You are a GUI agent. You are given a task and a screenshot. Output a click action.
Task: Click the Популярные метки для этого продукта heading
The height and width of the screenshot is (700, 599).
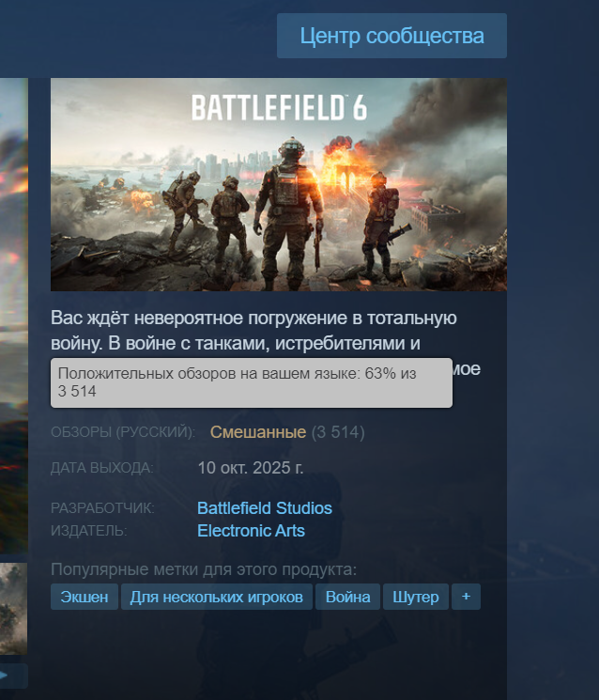coord(204,569)
